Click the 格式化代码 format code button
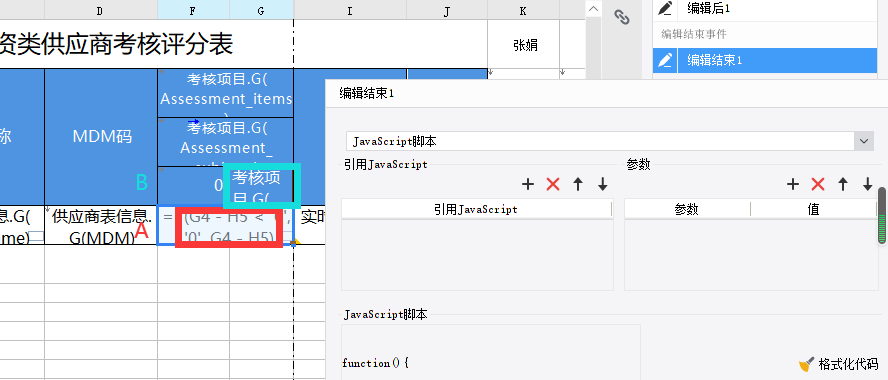Screen dimensions: 888x380 [x=838, y=364]
